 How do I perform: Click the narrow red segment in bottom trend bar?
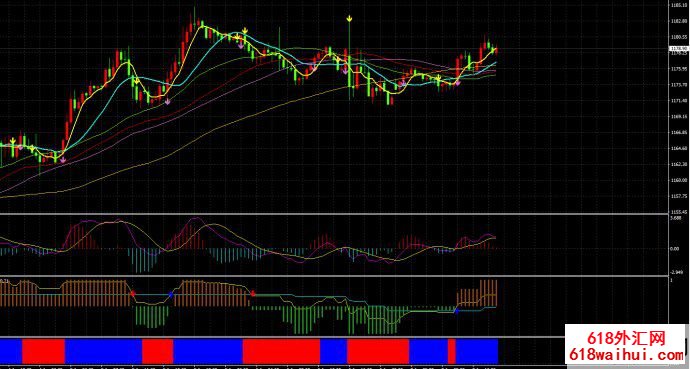pyautogui.click(x=451, y=352)
